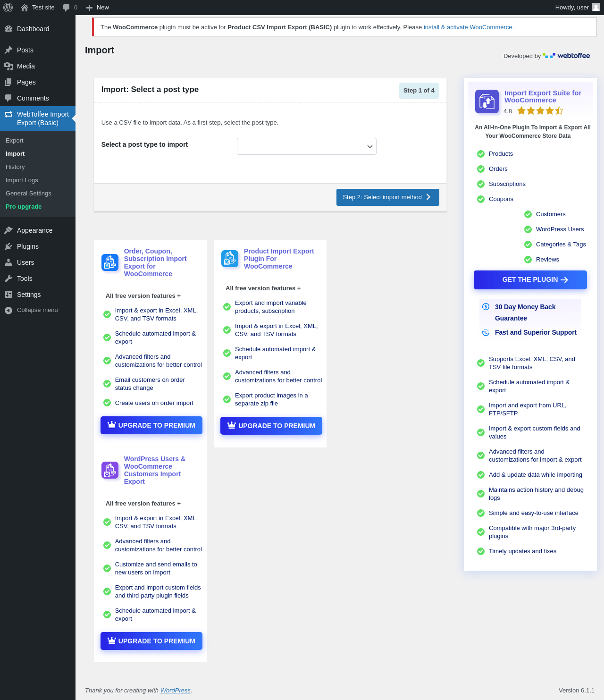Screen dimensions: 604x700
Task: Click the Version 6.1.1 footer text
Action: pos(577,690)
